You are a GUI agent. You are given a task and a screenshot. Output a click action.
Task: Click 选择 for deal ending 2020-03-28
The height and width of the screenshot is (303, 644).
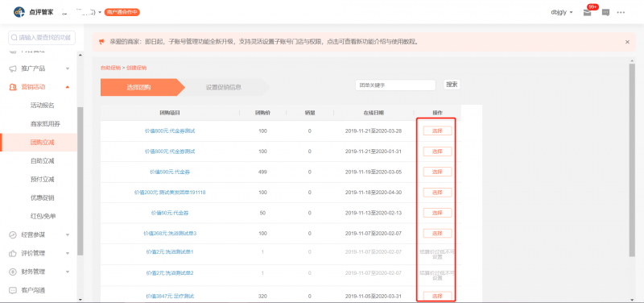click(437, 131)
